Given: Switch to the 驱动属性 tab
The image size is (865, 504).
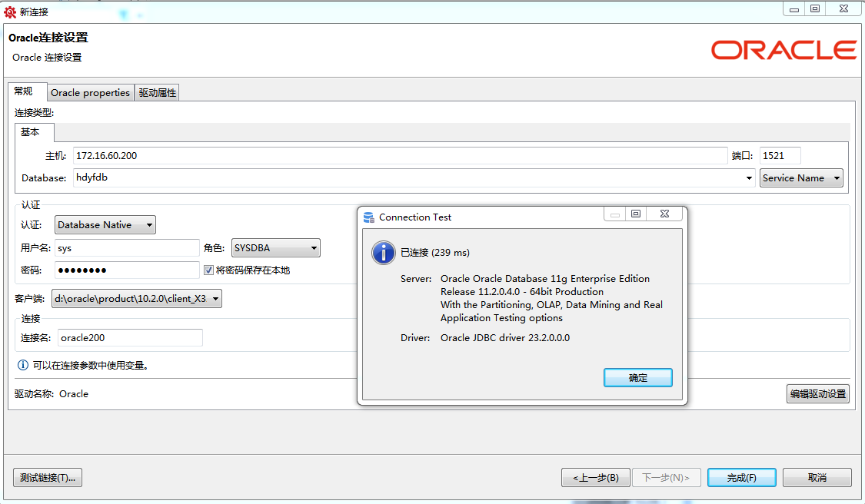Looking at the screenshot, I should tap(157, 93).
